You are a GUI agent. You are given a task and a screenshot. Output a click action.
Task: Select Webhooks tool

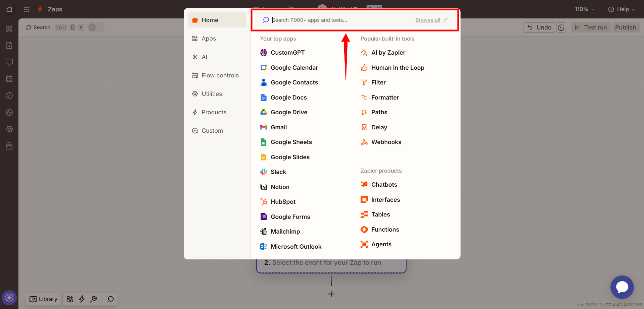(381, 142)
